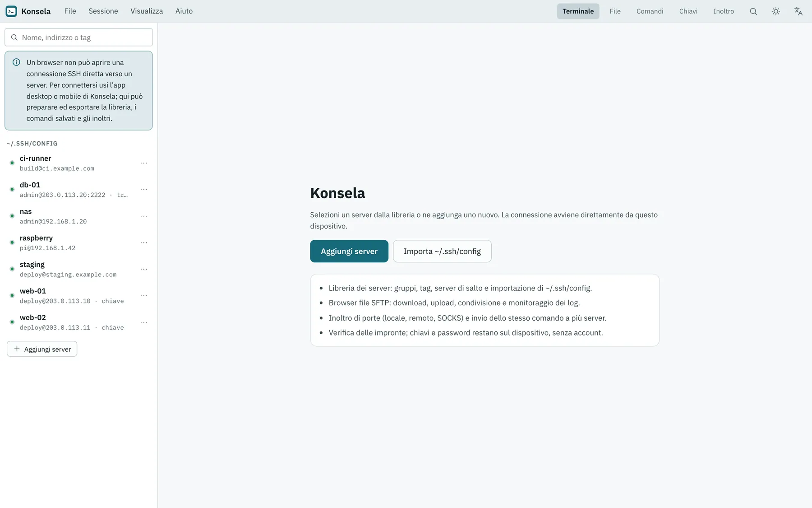Click the ~/.SSH/CONFIG group header
812x508 pixels.
tap(32, 144)
